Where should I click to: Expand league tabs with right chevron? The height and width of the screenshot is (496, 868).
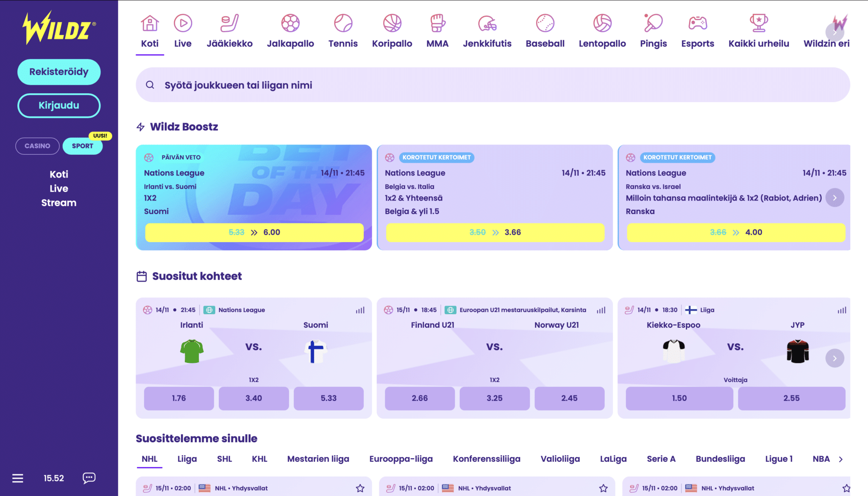click(x=841, y=459)
